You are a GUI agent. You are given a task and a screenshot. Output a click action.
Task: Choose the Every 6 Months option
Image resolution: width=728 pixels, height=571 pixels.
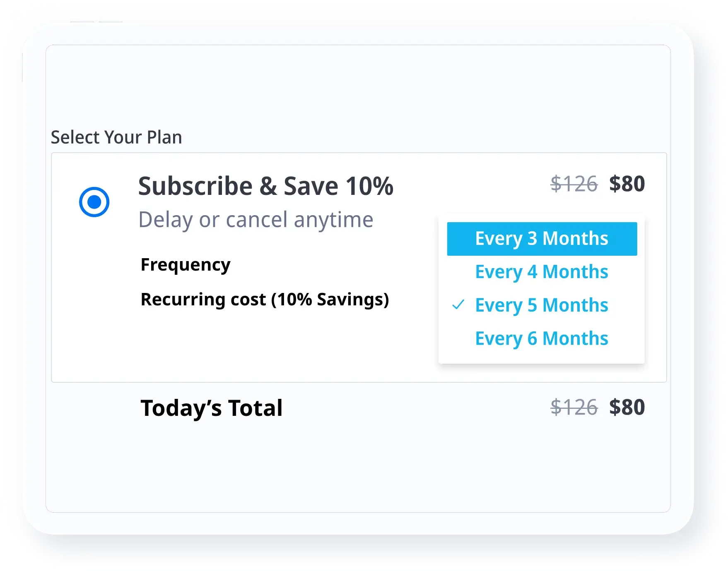tap(542, 338)
